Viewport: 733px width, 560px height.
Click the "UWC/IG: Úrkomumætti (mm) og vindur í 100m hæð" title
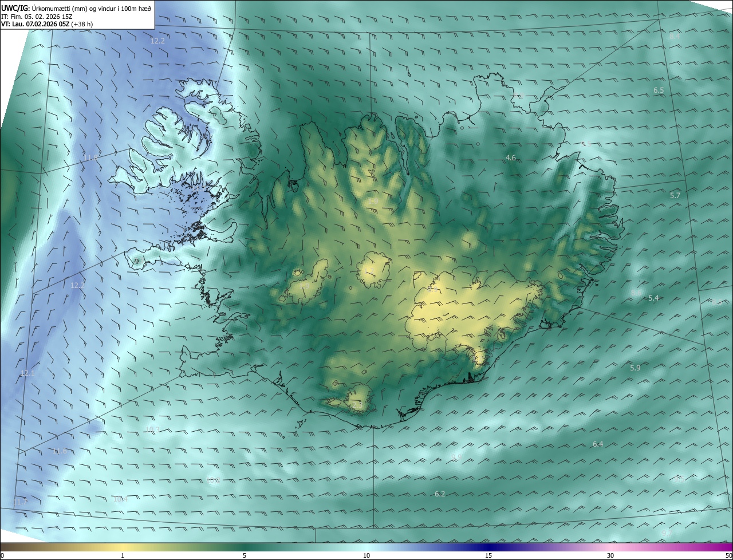pos(76,8)
